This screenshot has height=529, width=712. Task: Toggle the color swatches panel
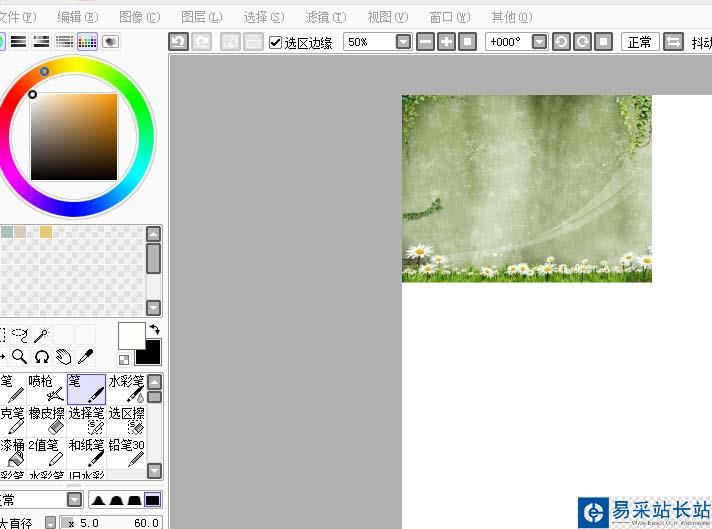tap(87, 42)
